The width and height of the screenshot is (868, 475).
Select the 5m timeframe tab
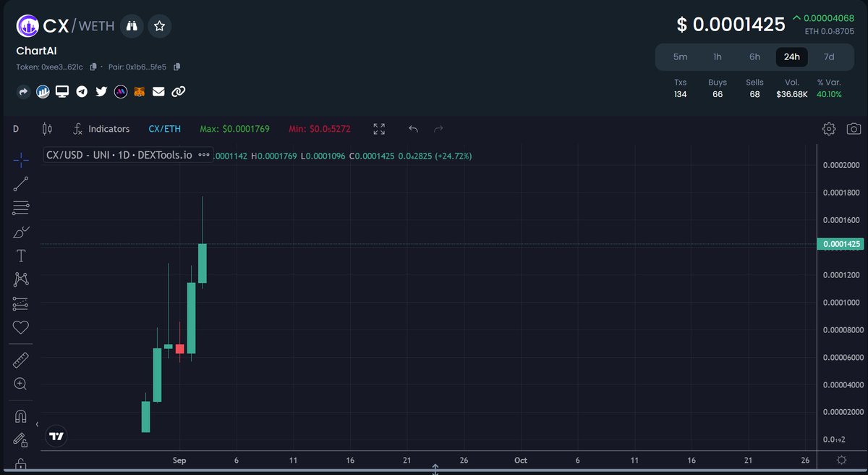pos(681,56)
